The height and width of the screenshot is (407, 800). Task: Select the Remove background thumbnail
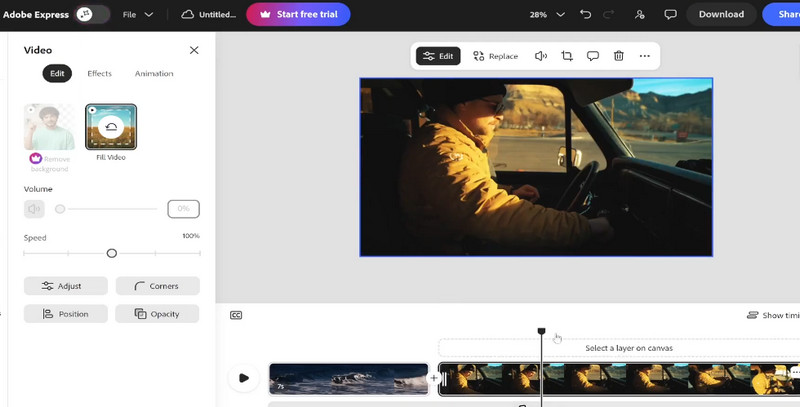click(x=49, y=127)
